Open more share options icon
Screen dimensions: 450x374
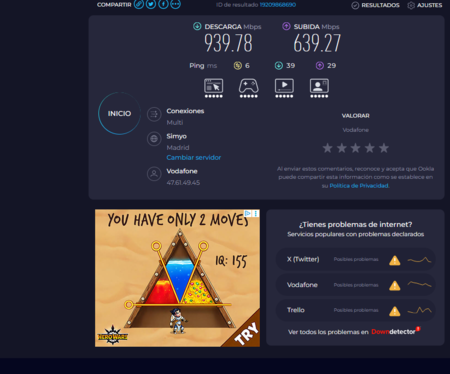176,4
